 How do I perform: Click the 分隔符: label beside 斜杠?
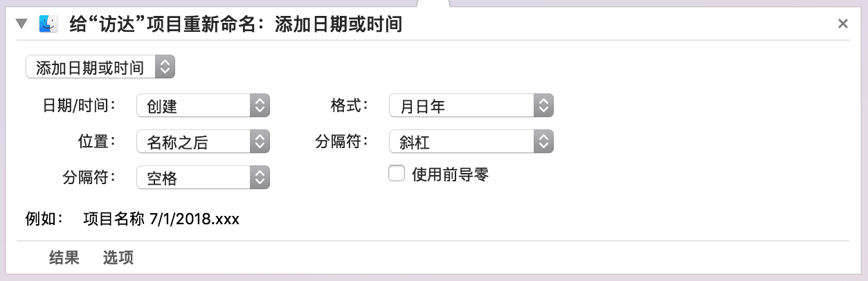point(341,142)
